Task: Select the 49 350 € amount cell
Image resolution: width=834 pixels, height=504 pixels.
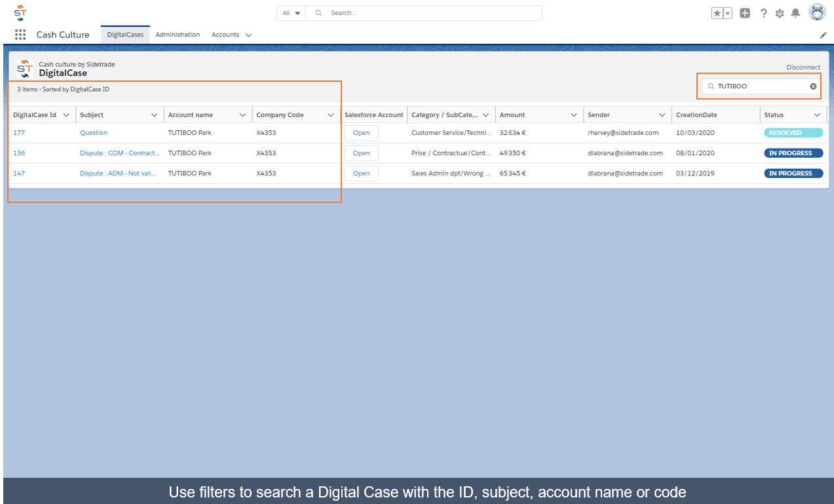Action: [x=513, y=153]
